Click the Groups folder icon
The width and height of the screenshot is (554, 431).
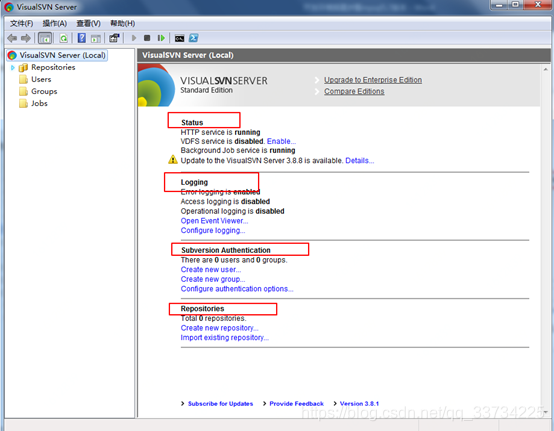(23, 91)
